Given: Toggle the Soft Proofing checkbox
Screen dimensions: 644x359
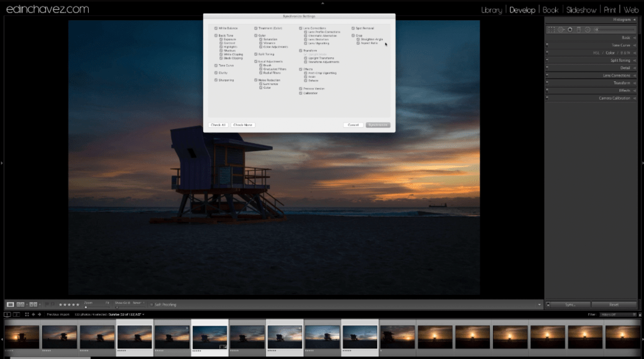Looking at the screenshot, I should [152, 305].
